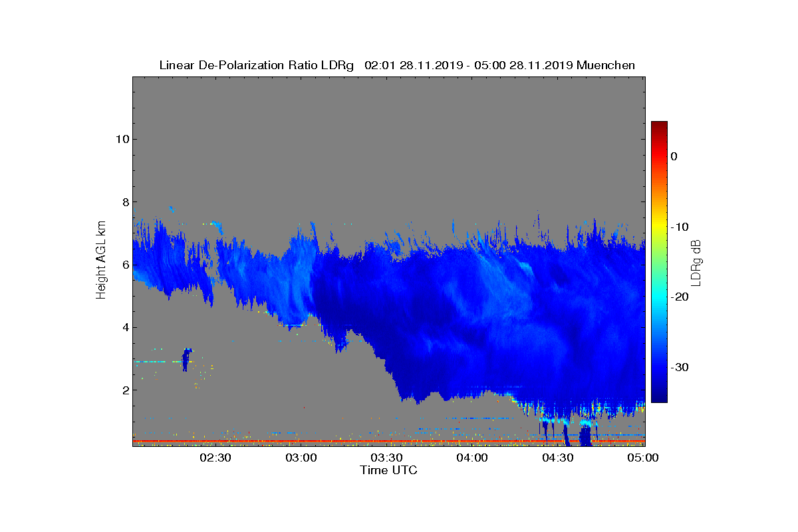The height and width of the screenshot is (532, 798).
Task: Click the height tick label 4
Action: click(x=125, y=327)
